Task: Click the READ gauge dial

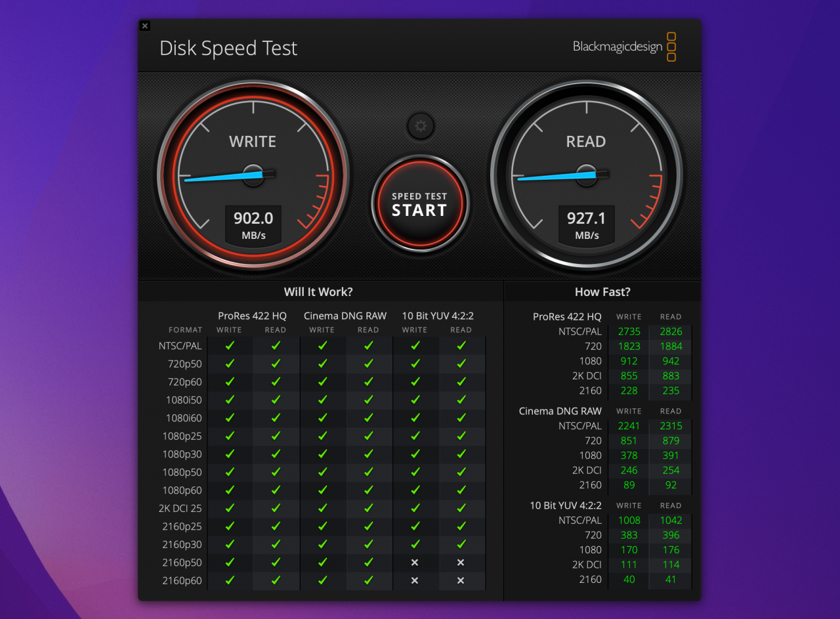Action: (586, 175)
